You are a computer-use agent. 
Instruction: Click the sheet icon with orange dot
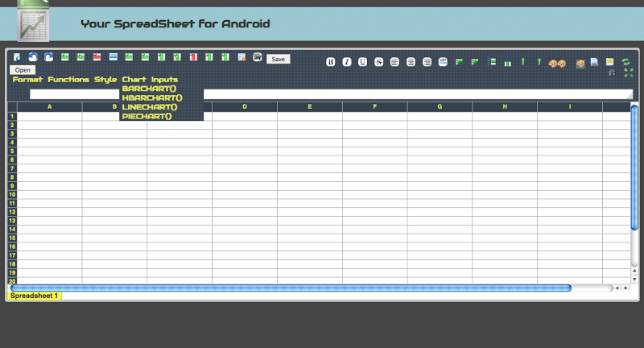pos(242,57)
